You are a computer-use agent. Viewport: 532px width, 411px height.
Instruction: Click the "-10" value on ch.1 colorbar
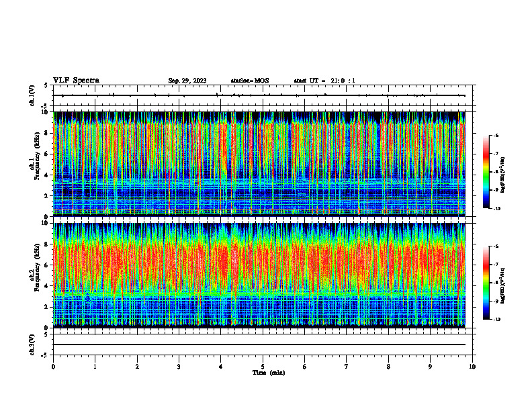(496, 209)
